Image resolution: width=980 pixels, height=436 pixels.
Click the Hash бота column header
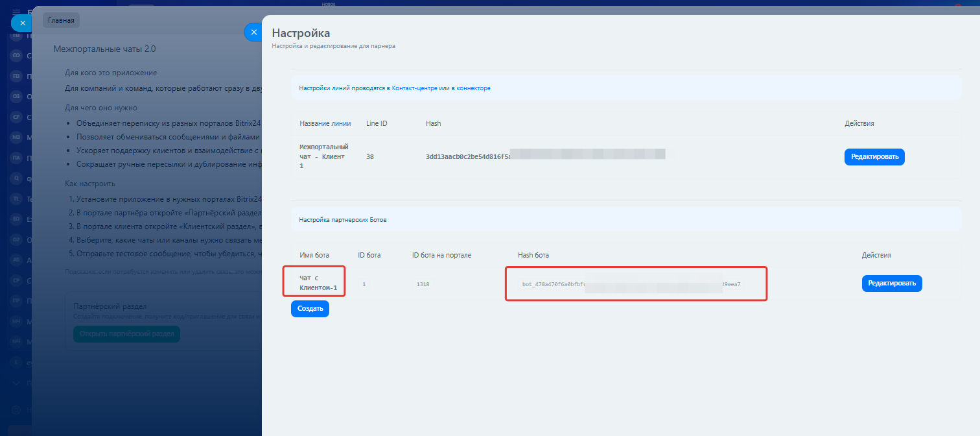pos(533,255)
